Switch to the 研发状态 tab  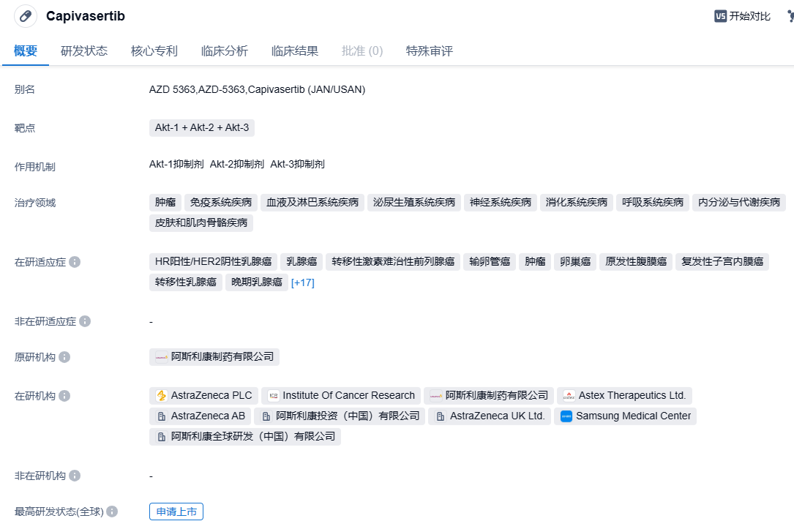coord(84,50)
